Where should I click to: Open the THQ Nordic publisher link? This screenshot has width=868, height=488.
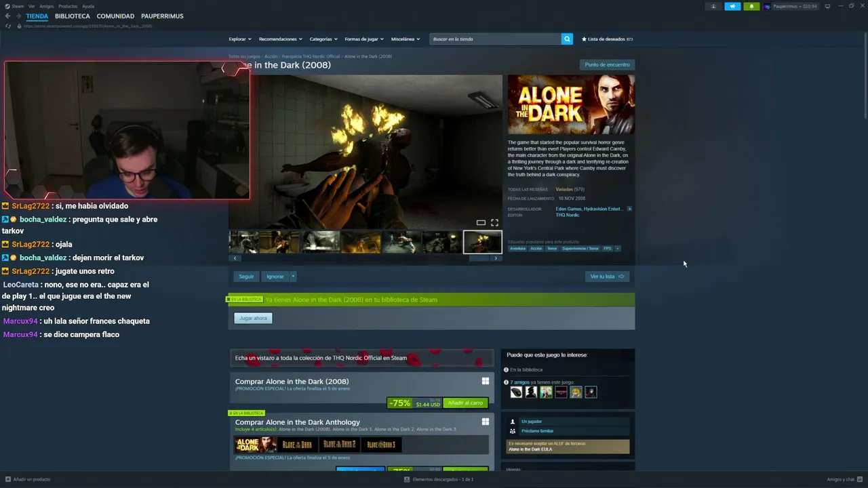(568, 215)
